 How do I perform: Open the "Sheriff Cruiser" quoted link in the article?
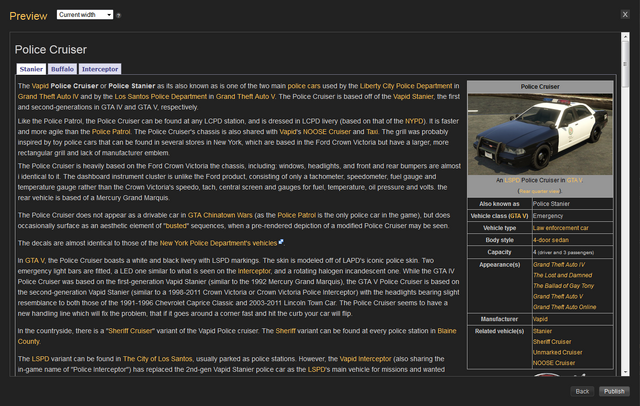pyautogui.click(x=130, y=331)
